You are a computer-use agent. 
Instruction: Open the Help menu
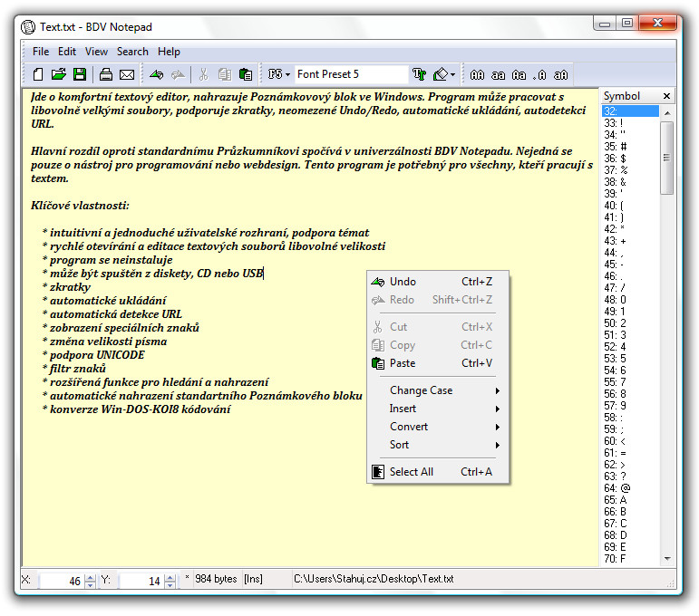coord(169,52)
